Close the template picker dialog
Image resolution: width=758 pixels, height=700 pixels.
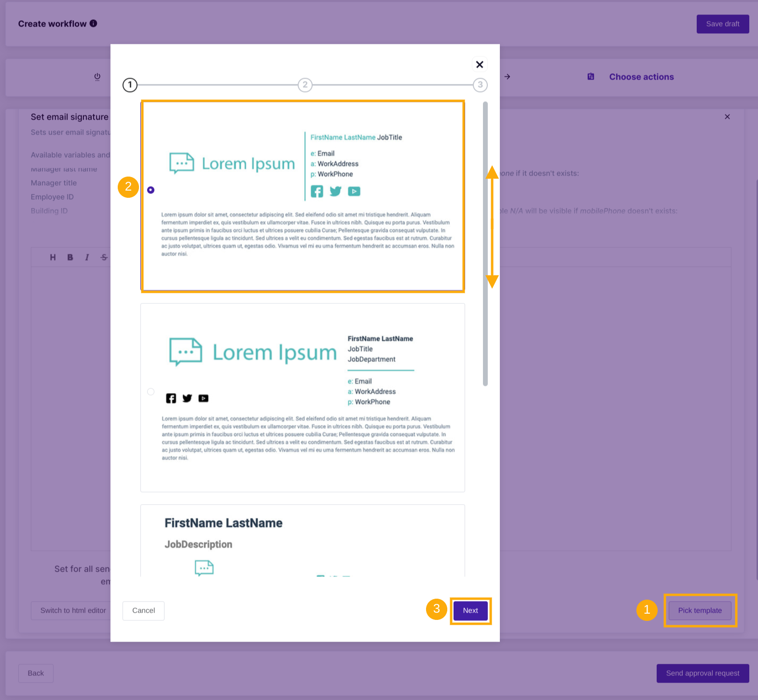479,65
